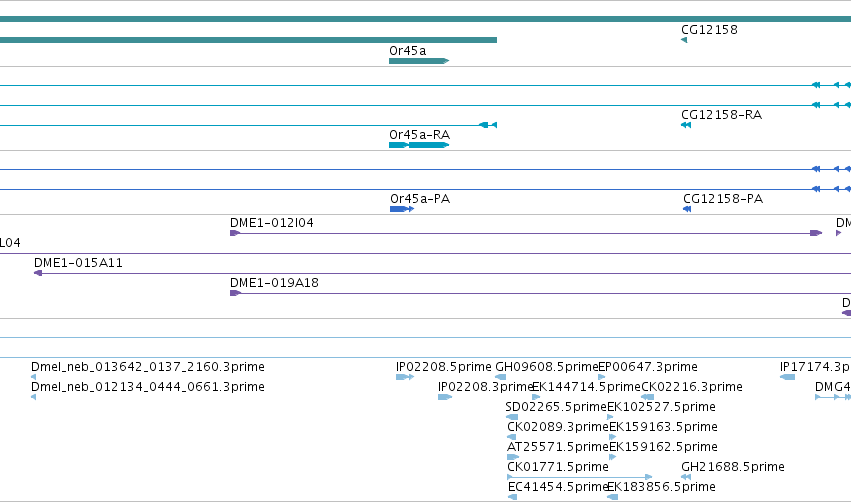
Task: Click the DME1-012I04 clone label
Action: (272, 223)
